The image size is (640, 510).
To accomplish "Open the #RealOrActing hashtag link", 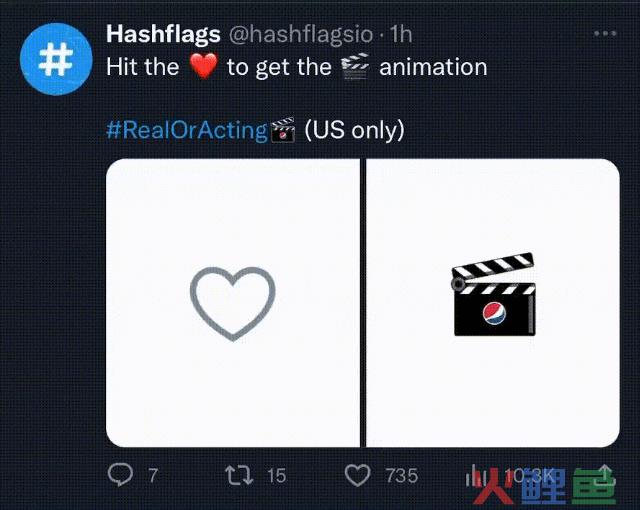I will [x=187, y=130].
